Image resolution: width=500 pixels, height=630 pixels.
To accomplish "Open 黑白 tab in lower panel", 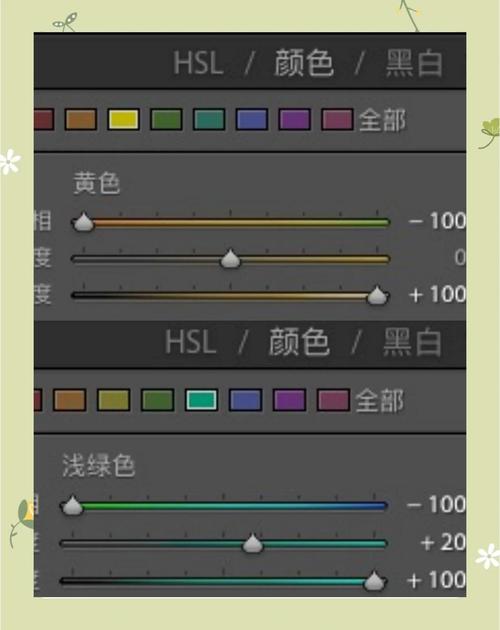I will tap(412, 342).
